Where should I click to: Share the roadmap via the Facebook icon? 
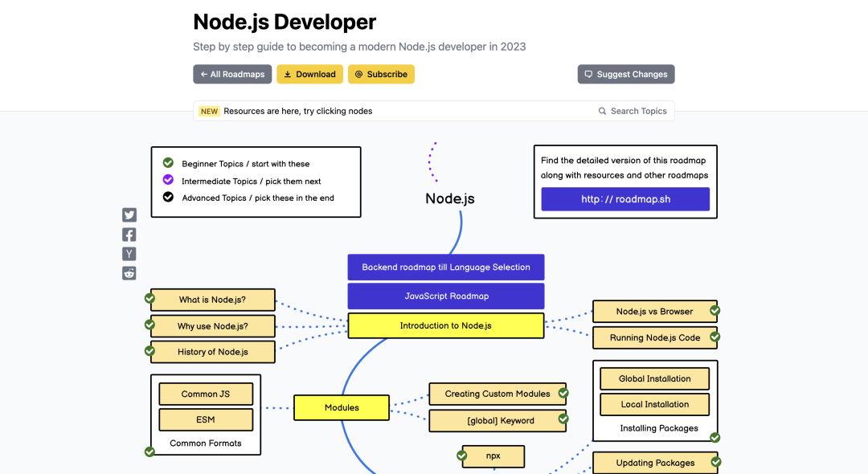click(x=129, y=234)
